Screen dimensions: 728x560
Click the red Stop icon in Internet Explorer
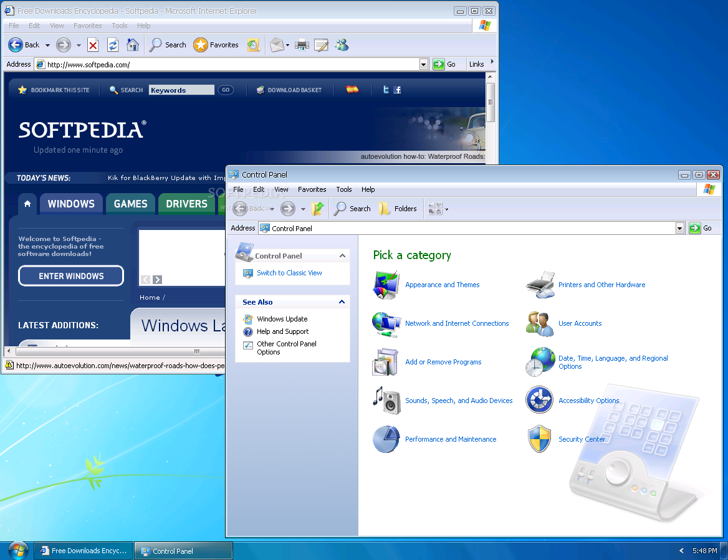click(93, 45)
